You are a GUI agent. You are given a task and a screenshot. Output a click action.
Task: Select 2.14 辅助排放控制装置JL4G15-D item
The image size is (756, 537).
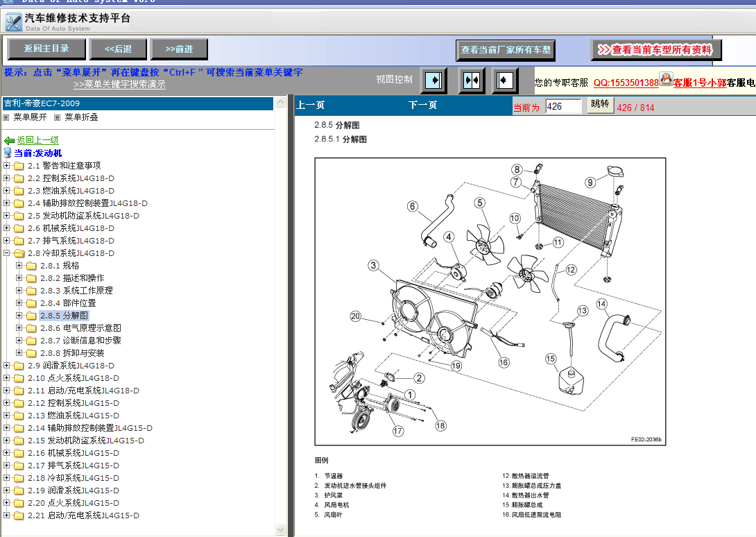click(x=90, y=428)
